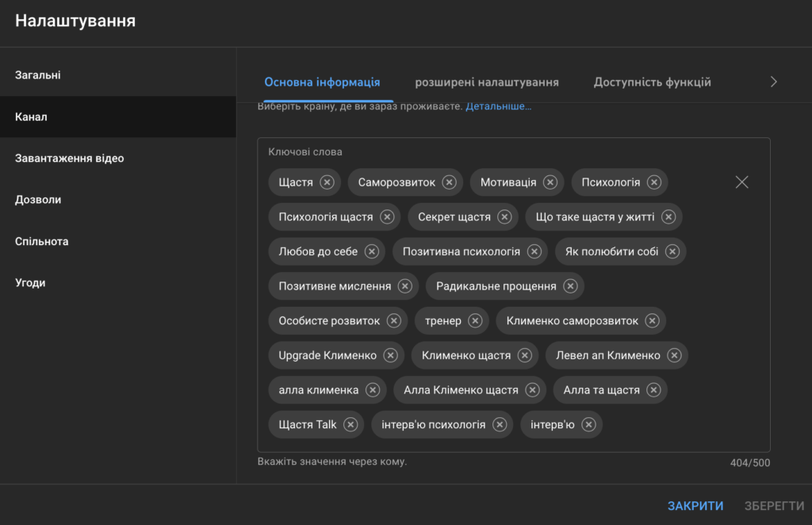
Task: Delete the 'тренер' keyword chip
Action: pos(475,321)
